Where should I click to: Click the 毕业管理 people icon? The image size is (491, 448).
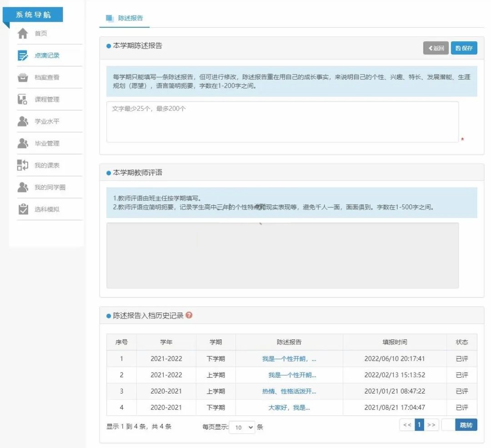(23, 143)
